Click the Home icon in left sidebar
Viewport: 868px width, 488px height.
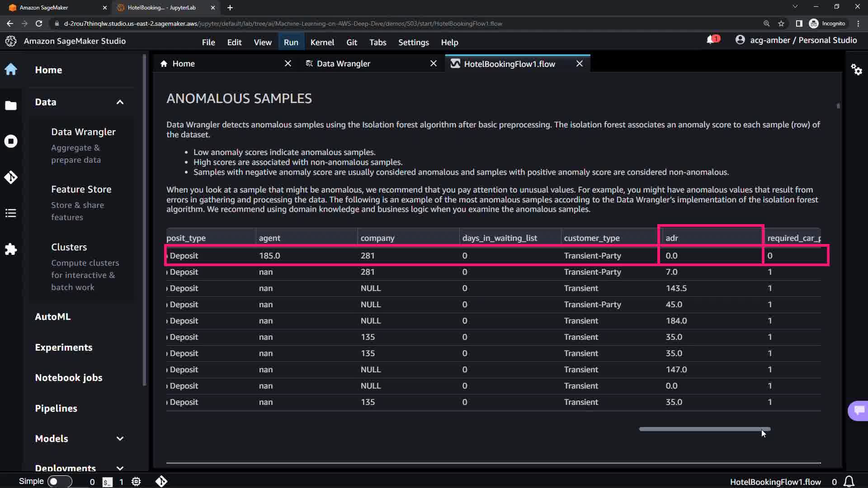pyautogui.click(x=11, y=70)
